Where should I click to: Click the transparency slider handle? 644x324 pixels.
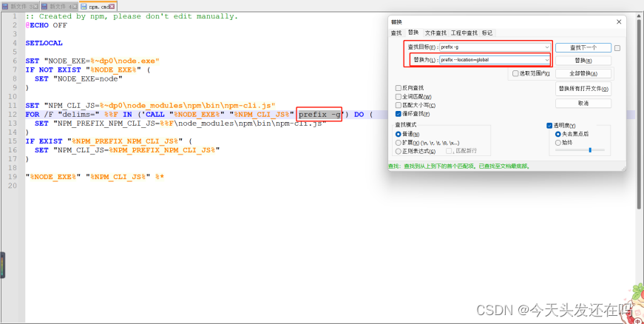(x=590, y=150)
